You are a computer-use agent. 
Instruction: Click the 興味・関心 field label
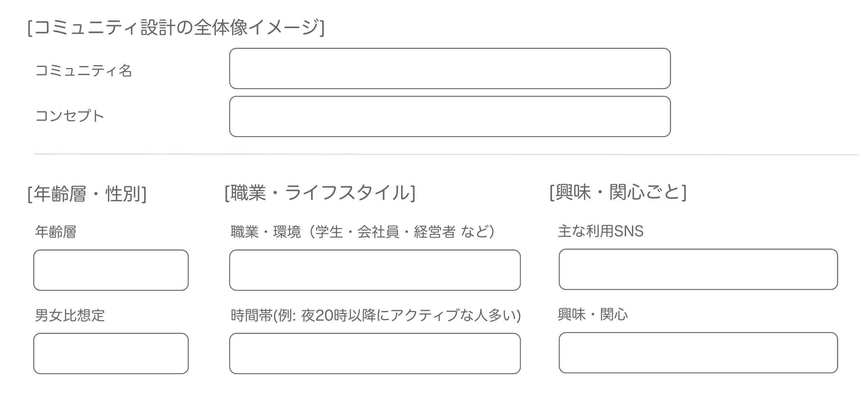click(x=593, y=315)
